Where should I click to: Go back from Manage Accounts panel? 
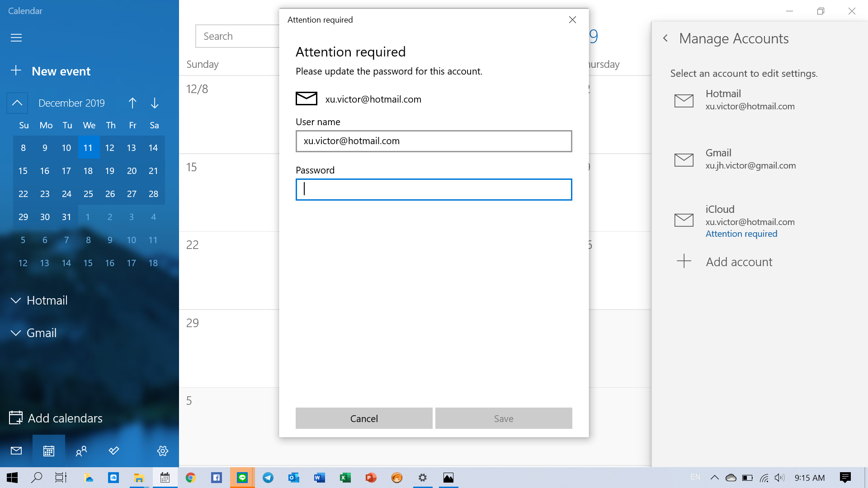[665, 38]
